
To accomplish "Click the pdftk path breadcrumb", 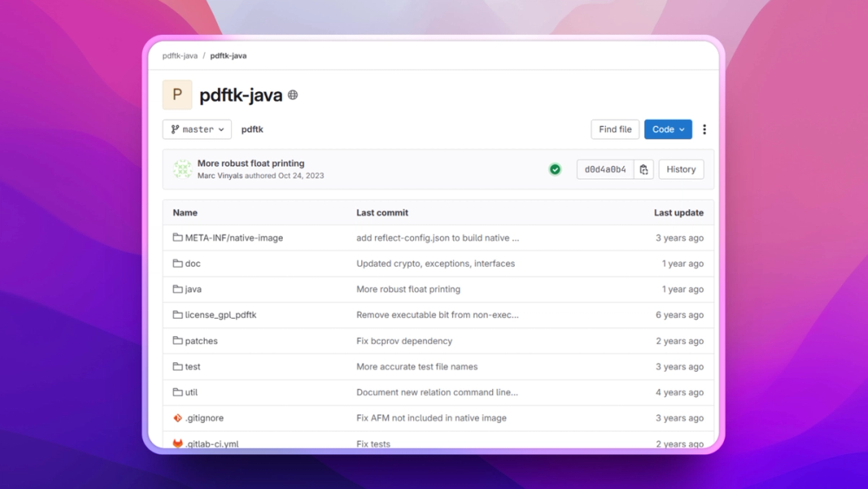I will click(x=252, y=129).
